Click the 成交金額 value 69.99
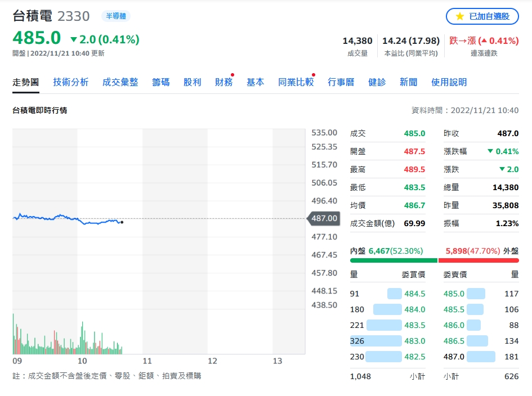 tap(414, 223)
